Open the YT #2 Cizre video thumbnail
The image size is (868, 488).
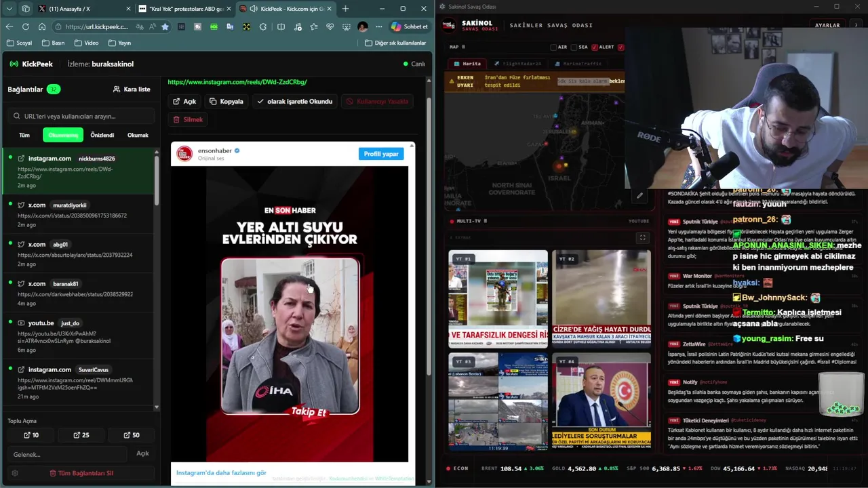coord(601,298)
